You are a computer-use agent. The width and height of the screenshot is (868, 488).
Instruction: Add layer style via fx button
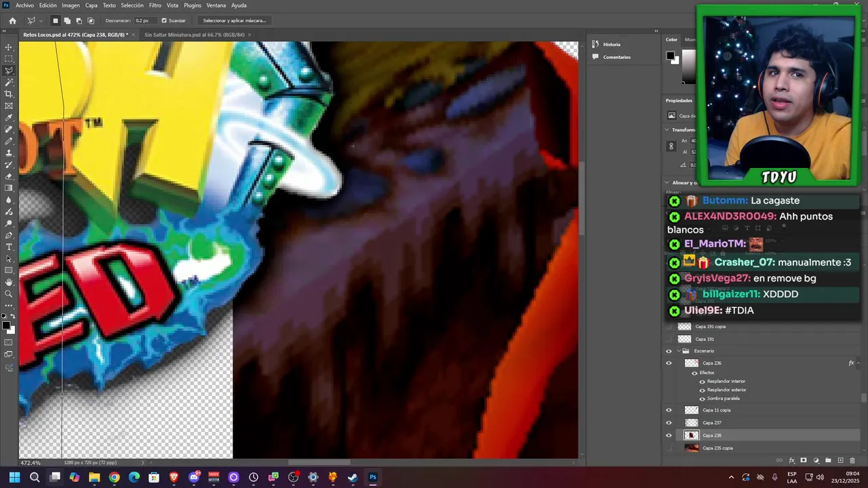coord(791,460)
